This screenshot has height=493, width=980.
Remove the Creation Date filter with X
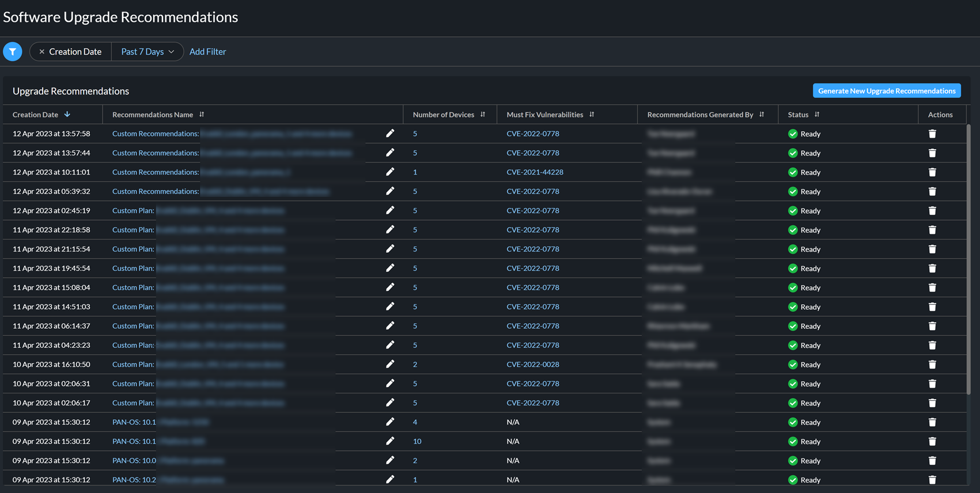(41, 52)
